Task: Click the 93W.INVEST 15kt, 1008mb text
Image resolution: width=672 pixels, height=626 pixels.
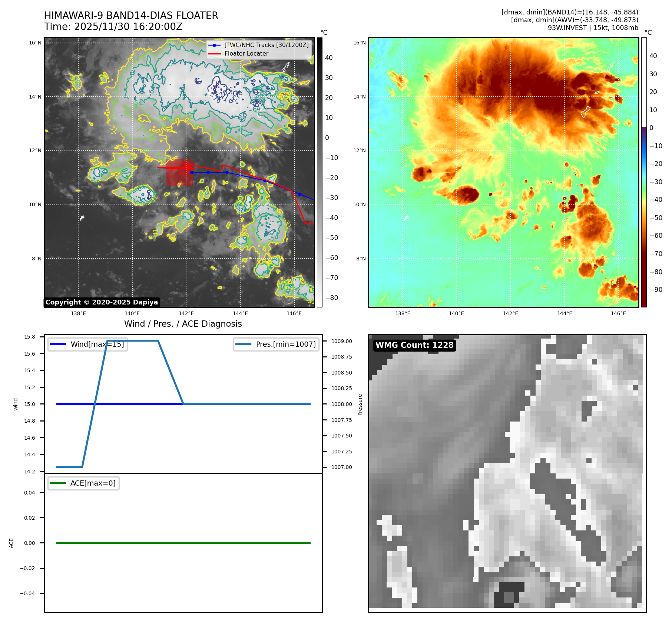Action: [x=593, y=28]
